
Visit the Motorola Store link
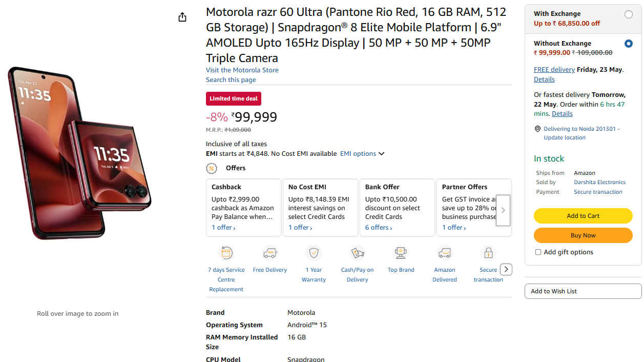242,70
